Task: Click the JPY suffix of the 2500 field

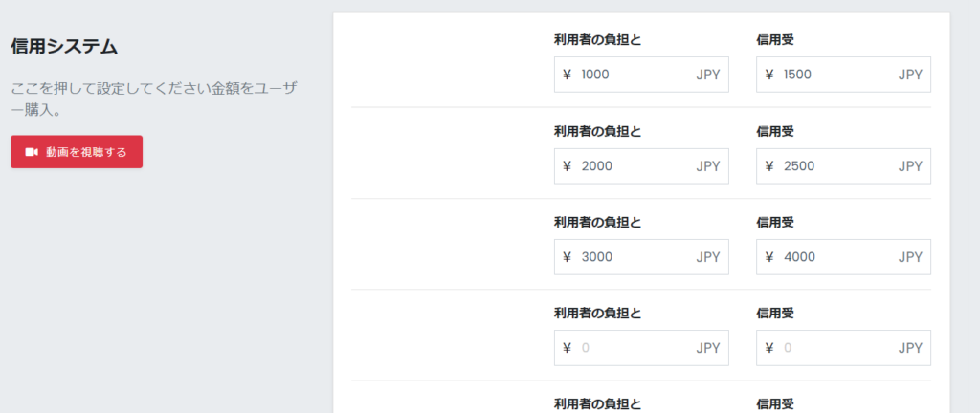Action: (910, 166)
